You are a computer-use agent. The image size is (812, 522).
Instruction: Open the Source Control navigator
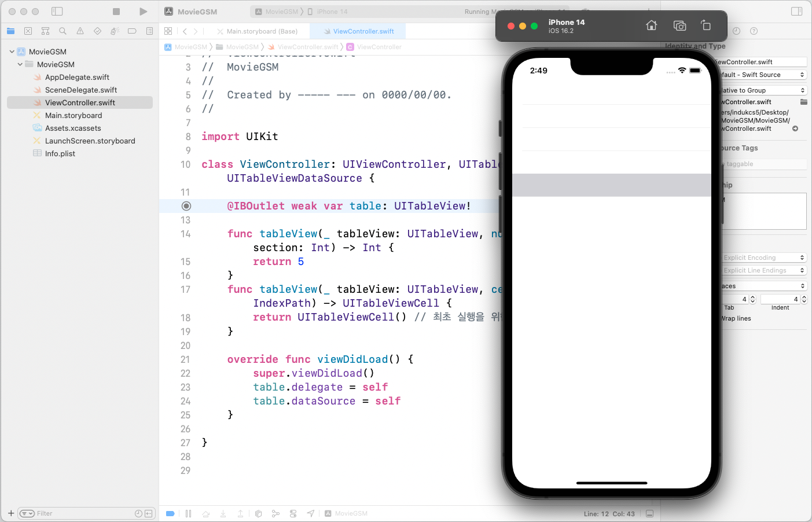(x=28, y=31)
